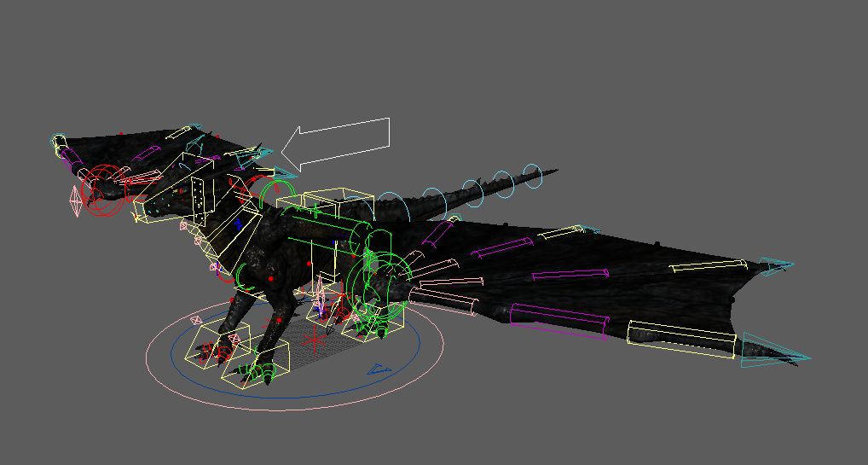Select the cyan cone at upper right wingtip

[775, 266]
